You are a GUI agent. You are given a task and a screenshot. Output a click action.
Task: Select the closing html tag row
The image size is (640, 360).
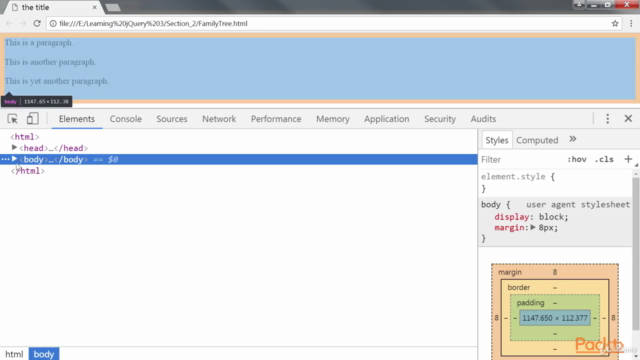click(238, 171)
